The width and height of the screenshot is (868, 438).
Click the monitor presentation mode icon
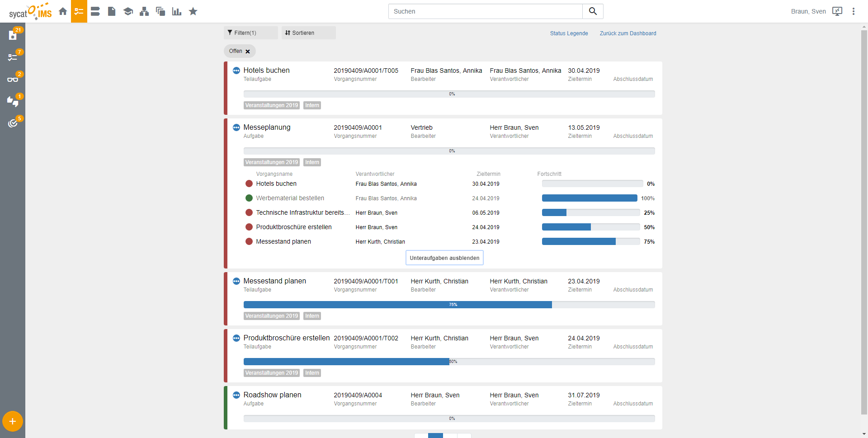click(837, 11)
